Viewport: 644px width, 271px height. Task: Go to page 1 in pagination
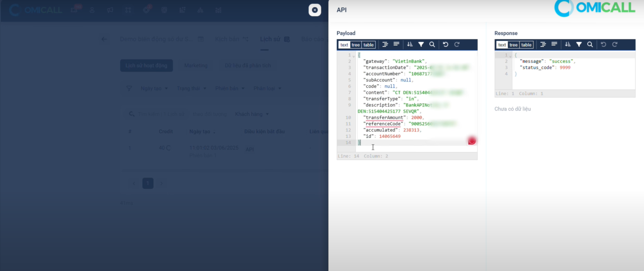tap(148, 183)
